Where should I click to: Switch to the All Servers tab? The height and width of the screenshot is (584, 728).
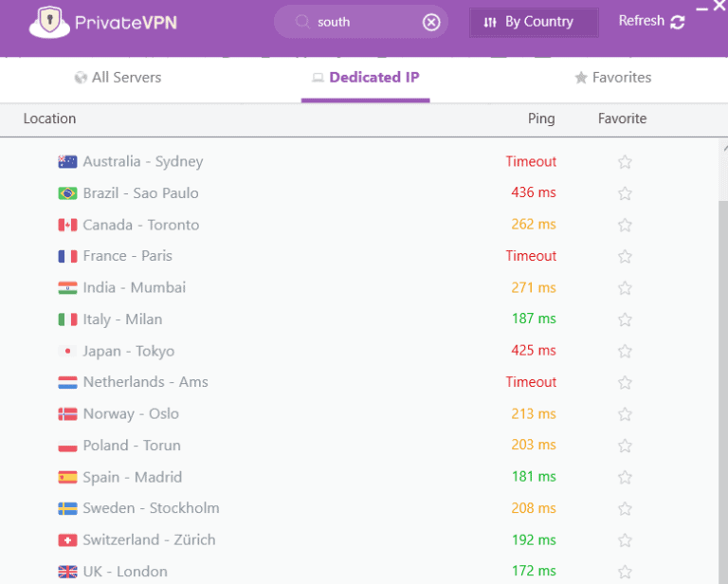coord(118,78)
